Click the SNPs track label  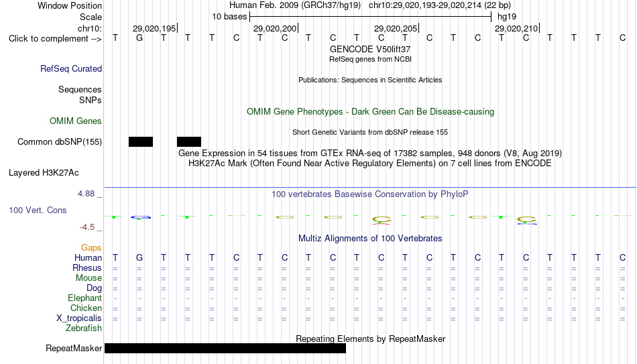pos(91,100)
